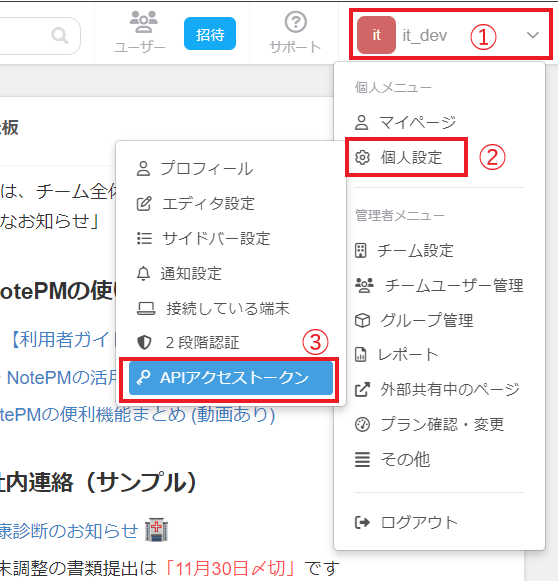
Task: Click the laptop icon beside 接続している端末
Action: tap(146, 308)
